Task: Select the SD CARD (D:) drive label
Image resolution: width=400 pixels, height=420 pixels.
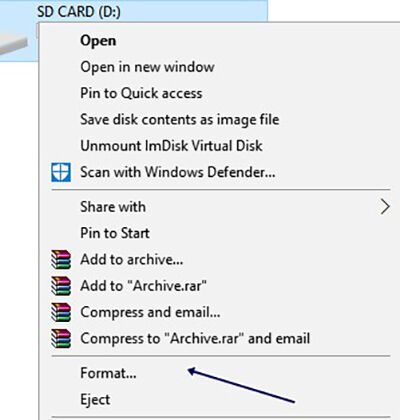Action: pos(79,12)
